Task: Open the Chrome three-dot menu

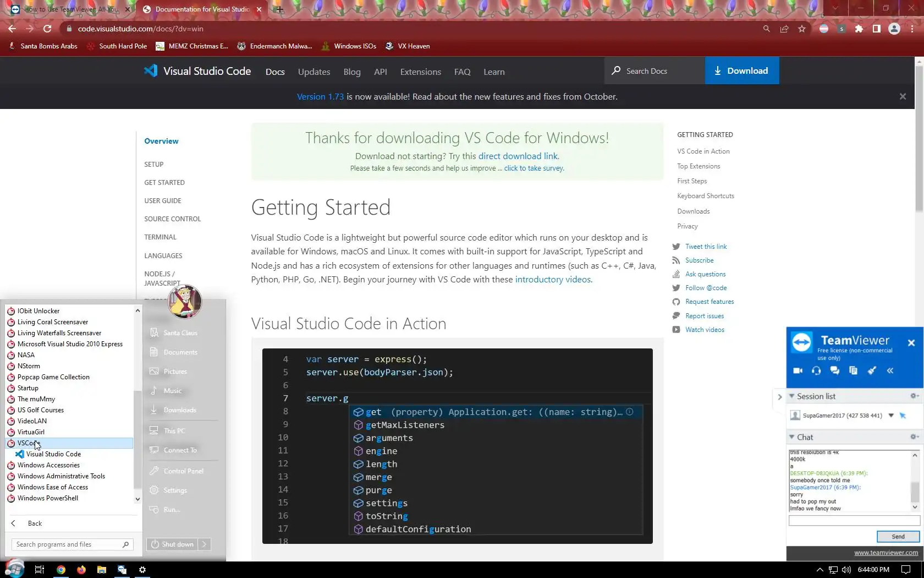Action: 912,29
